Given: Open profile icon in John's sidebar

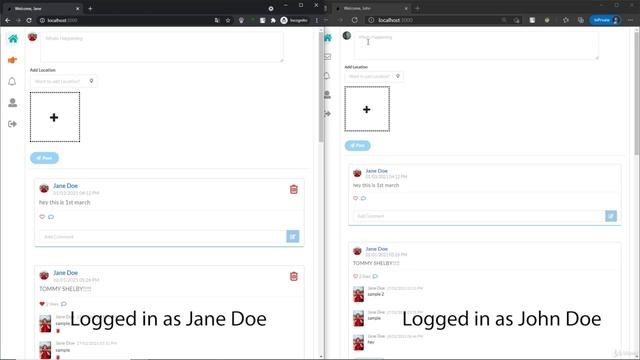Looking at the screenshot, I should pos(327,95).
